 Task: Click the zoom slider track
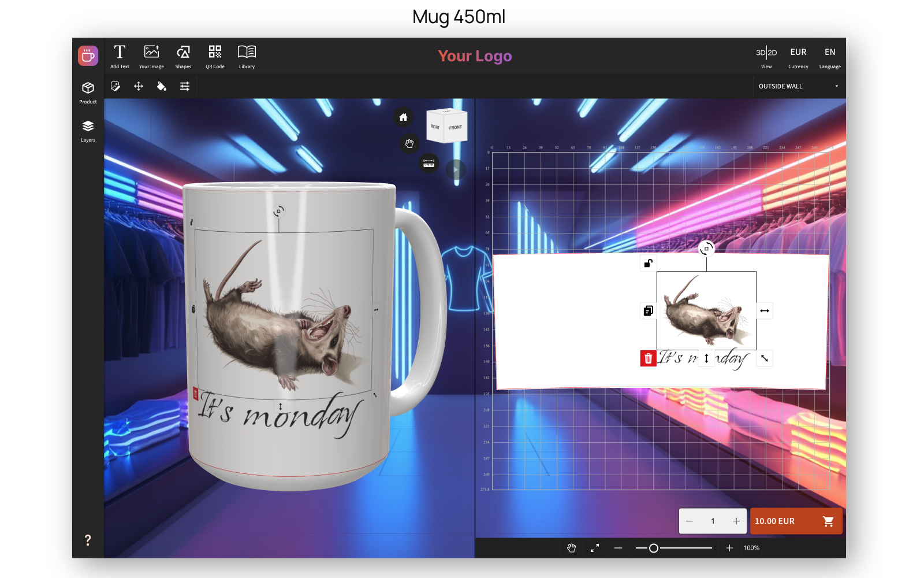[x=674, y=548]
